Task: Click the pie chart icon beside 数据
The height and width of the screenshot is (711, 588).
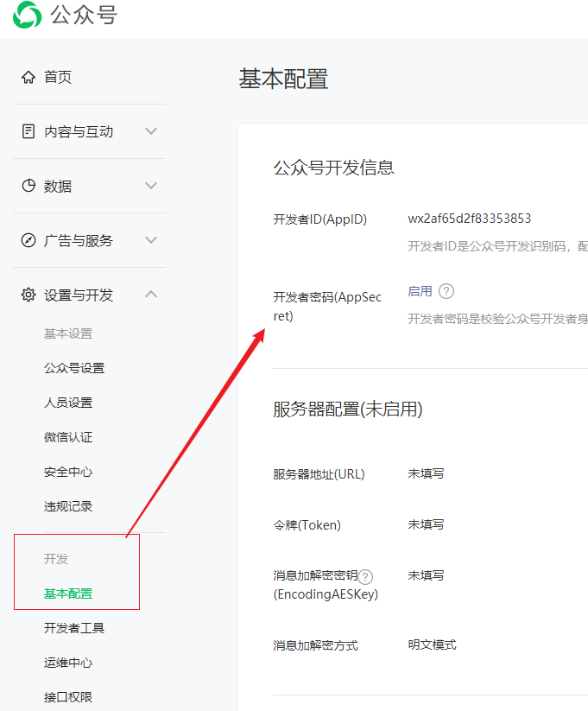Action: 28,186
